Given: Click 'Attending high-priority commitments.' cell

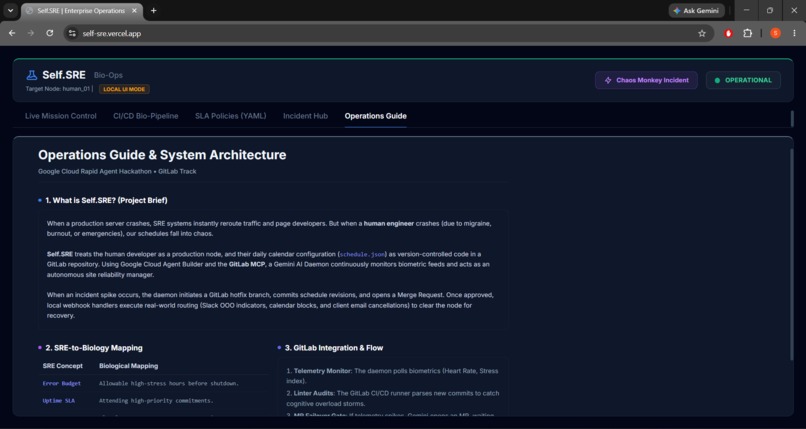Looking at the screenshot, I should click(156, 401).
